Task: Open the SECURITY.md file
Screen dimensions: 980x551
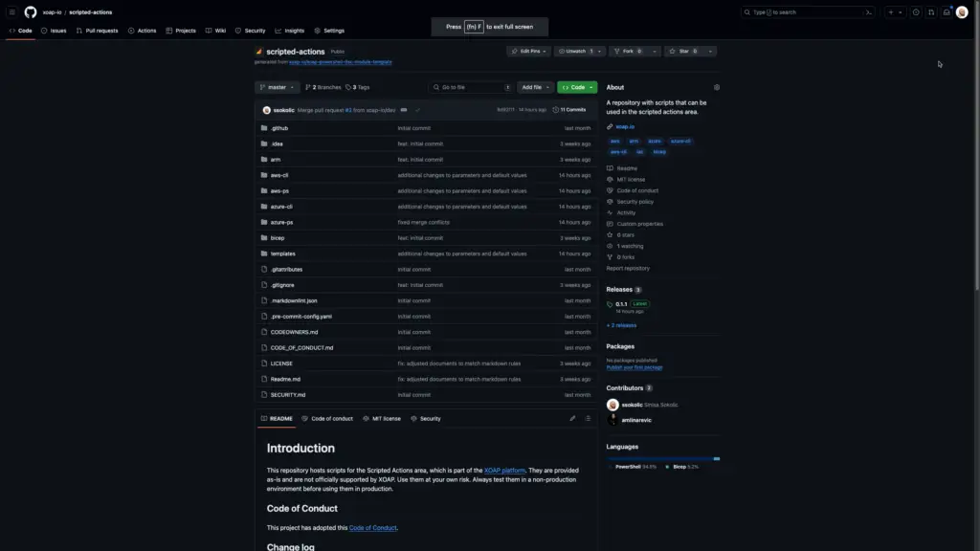Action: (287, 395)
